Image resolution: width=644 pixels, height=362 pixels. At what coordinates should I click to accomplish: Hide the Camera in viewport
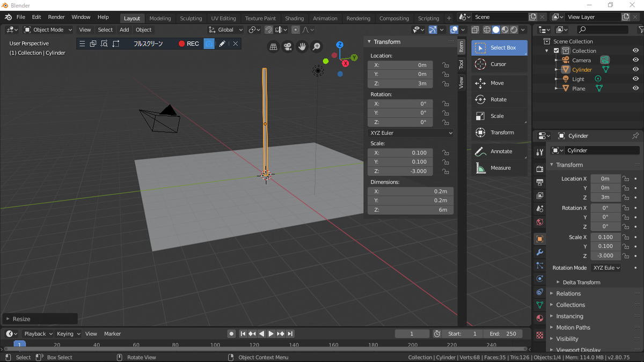point(635,61)
